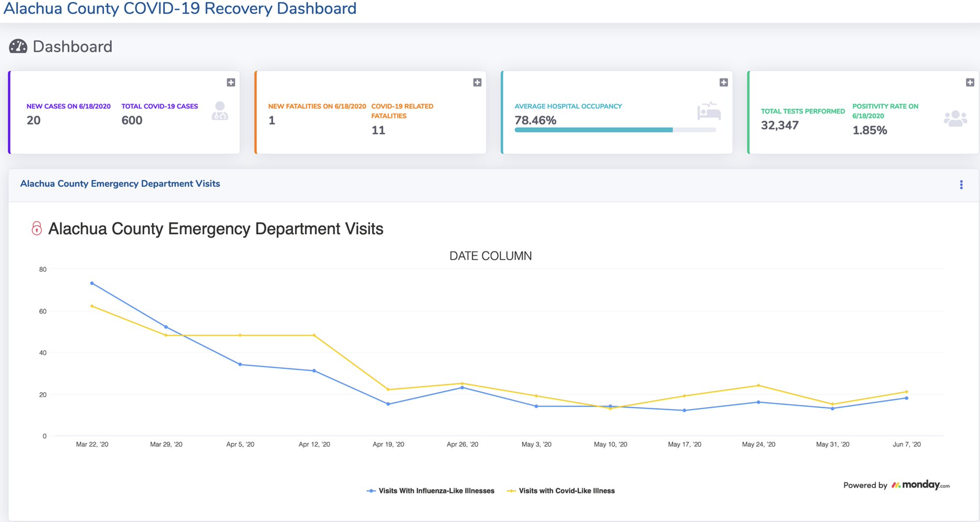Screen dimensions: 980x522
Task: Click the doctor icon in cases card
Action: 220,111
